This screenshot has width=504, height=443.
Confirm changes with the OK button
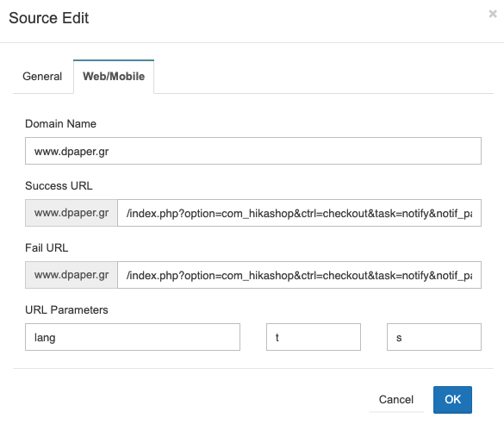coord(452,400)
